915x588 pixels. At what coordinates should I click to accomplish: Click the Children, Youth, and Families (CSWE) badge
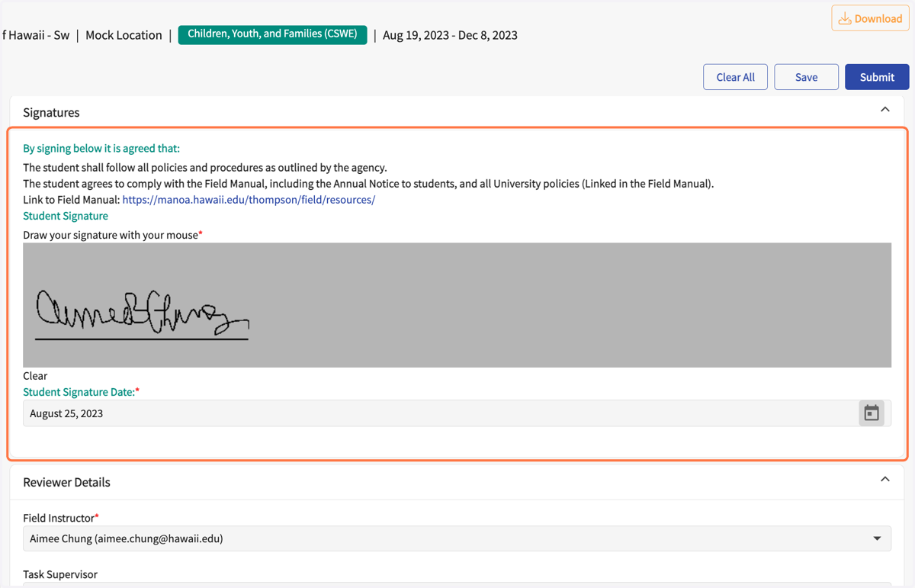coord(272,34)
